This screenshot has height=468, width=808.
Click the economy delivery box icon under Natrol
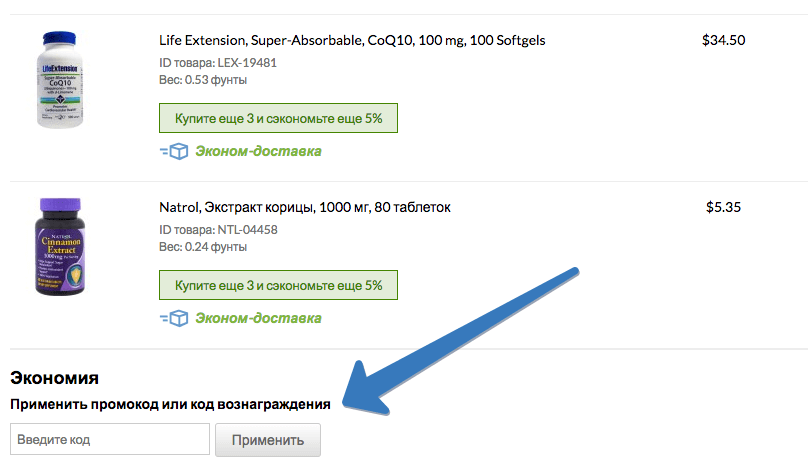tap(174, 318)
